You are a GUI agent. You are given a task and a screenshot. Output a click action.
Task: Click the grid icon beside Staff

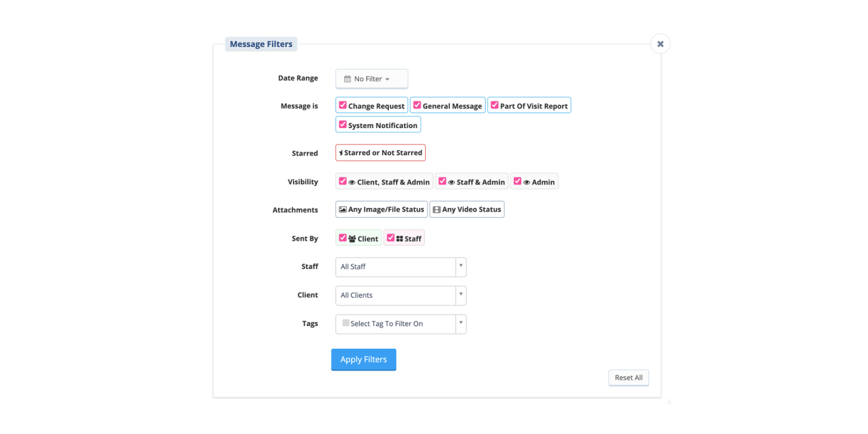pyautogui.click(x=400, y=239)
